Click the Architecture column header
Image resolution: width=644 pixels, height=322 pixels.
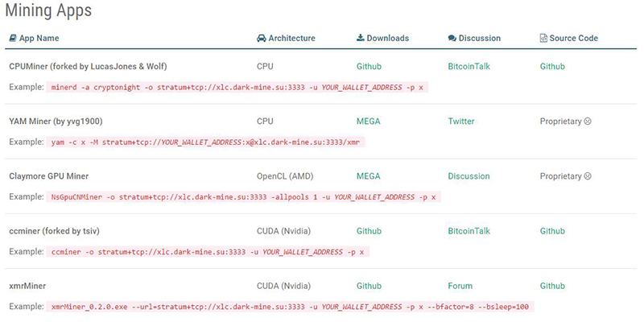pyautogui.click(x=286, y=38)
